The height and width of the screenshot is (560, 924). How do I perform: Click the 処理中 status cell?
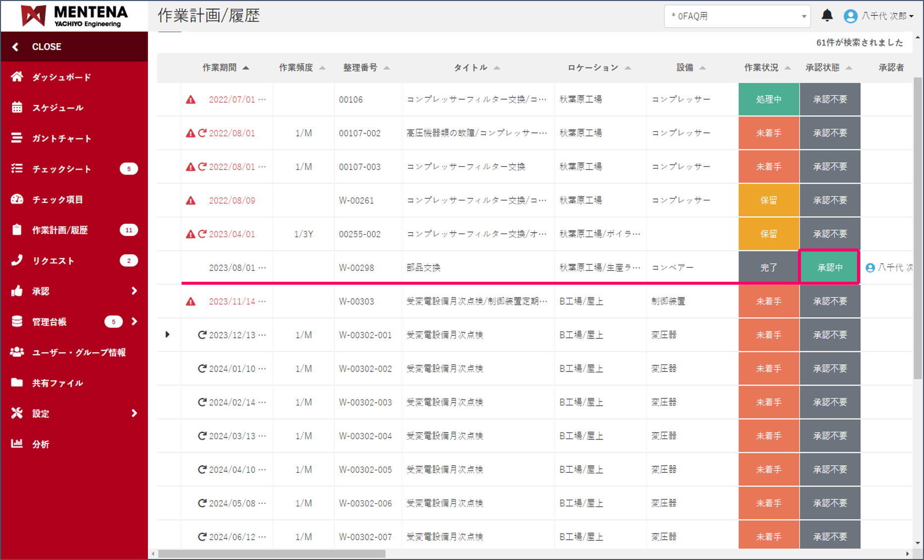pyautogui.click(x=768, y=100)
